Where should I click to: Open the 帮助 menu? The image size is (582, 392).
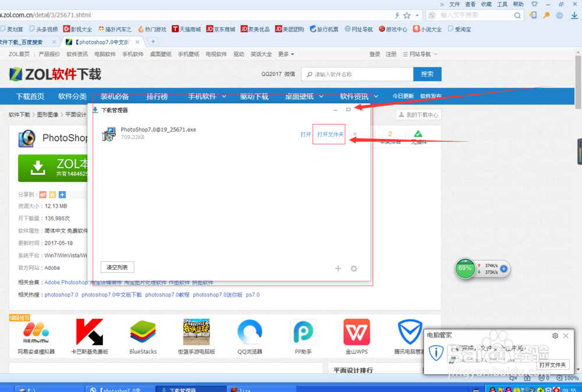[518, 5]
